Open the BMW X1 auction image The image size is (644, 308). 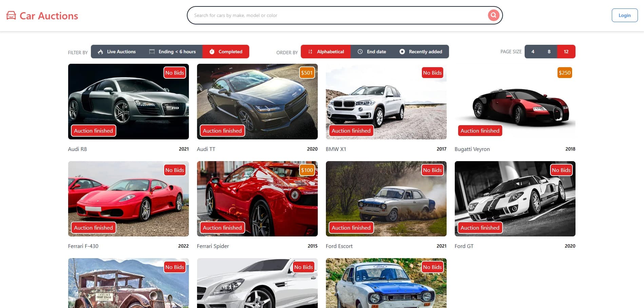(386, 101)
